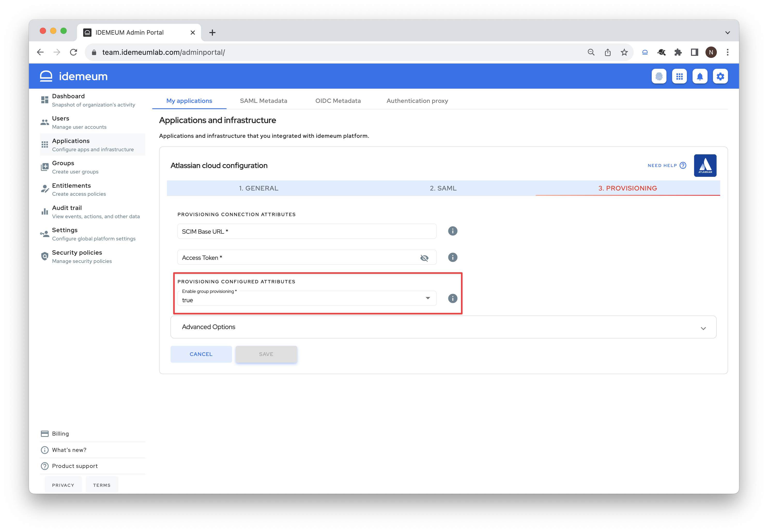Show info for SCIM Base URL
This screenshot has width=768, height=532.
click(x=452, y=231)
